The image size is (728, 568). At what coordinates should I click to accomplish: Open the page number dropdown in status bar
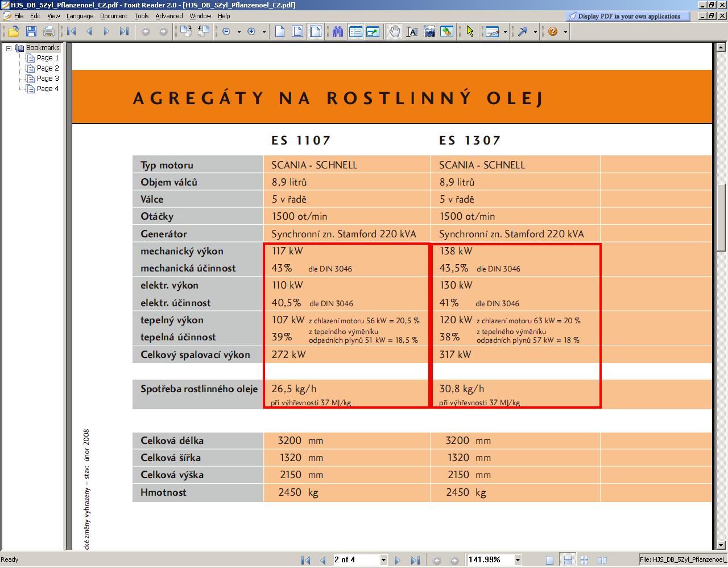[383, 560]
